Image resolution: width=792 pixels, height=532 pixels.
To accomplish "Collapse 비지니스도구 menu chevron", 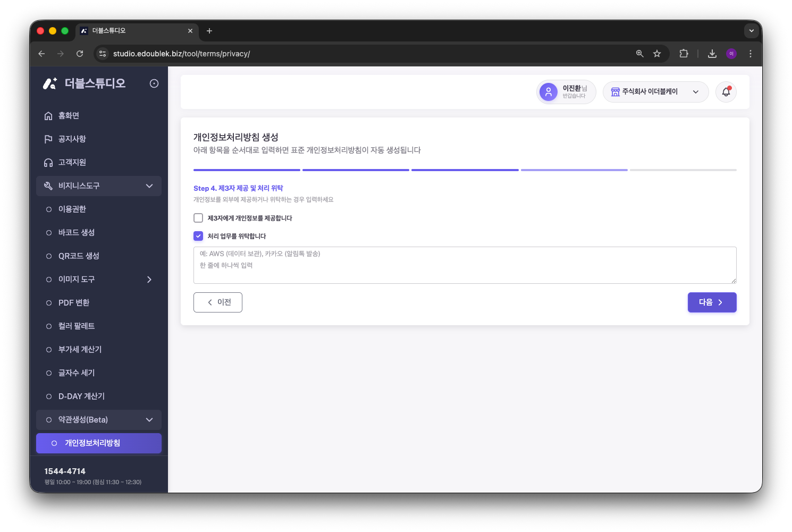I will click(149, 186).
